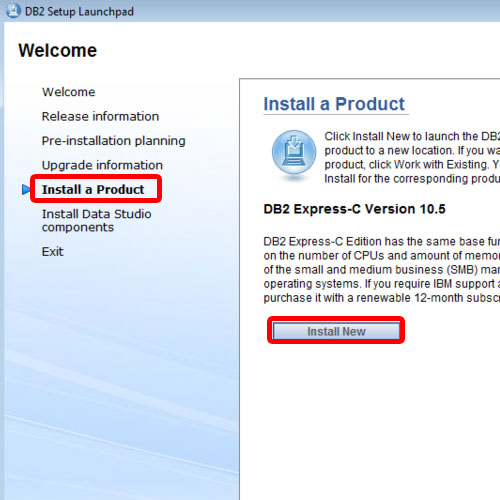Image resolution: width=500 pixels, height=500 pixels.
Task: Click the 'click Work with Existing' text line
Action: pyautogui.click(x=412, y=165)
